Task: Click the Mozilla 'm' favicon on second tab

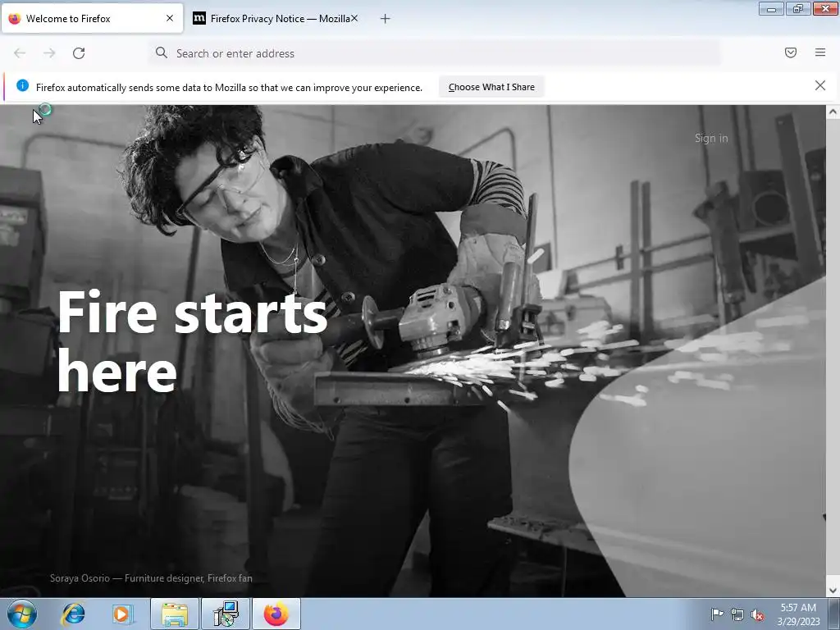Action: [199, 18]
